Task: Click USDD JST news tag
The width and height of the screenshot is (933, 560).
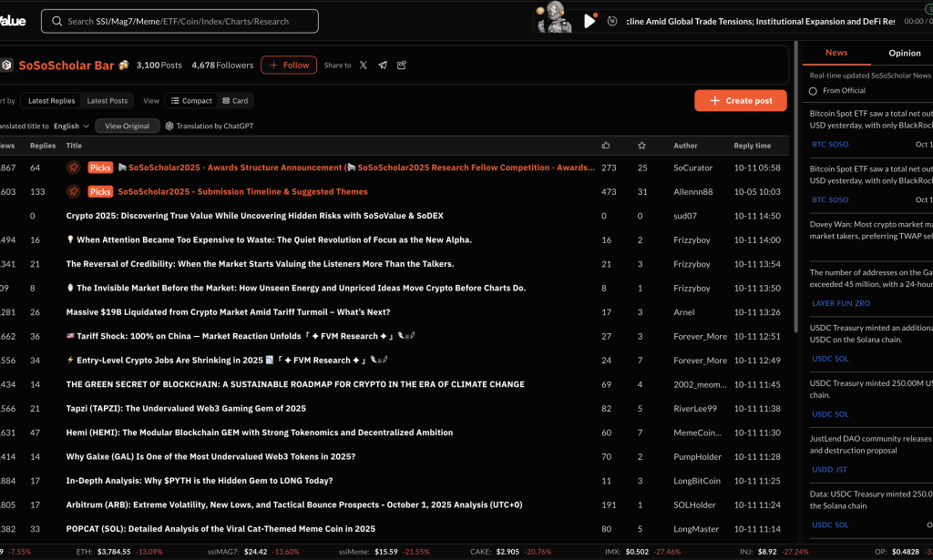Action: [x=829, y=470]
